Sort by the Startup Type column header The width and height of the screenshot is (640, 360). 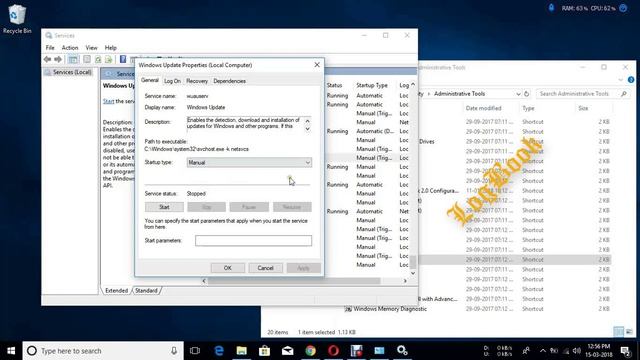(x=372, y=85)
